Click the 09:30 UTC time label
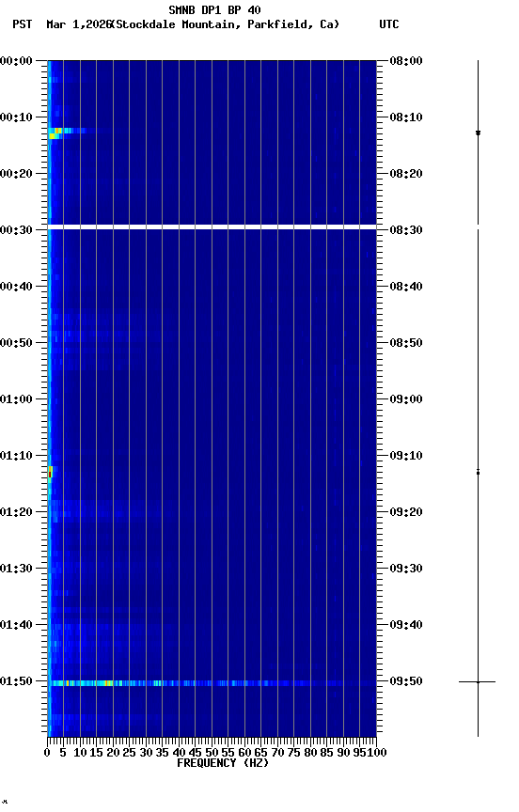 click(x=406, y=570)
